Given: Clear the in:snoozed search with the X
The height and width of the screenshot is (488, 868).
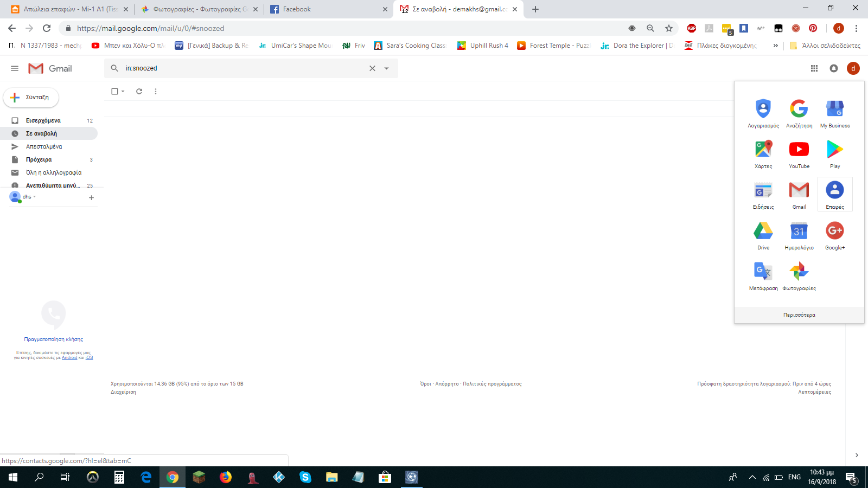Looking at the screenshot, I should (372, 68).
